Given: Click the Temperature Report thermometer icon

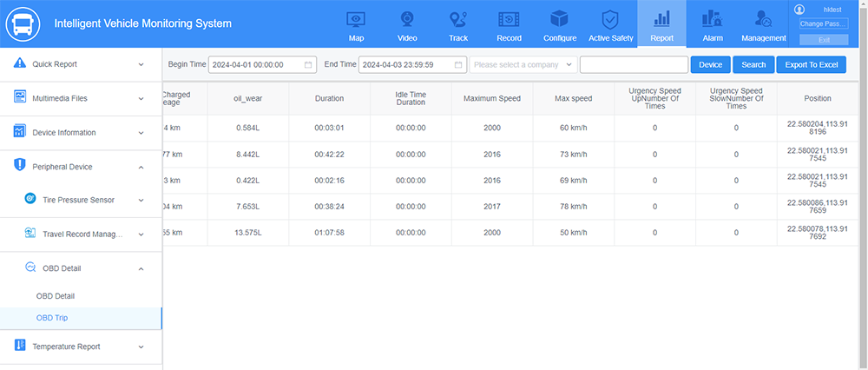Looking at the screenshot, I should pos(20,346).
